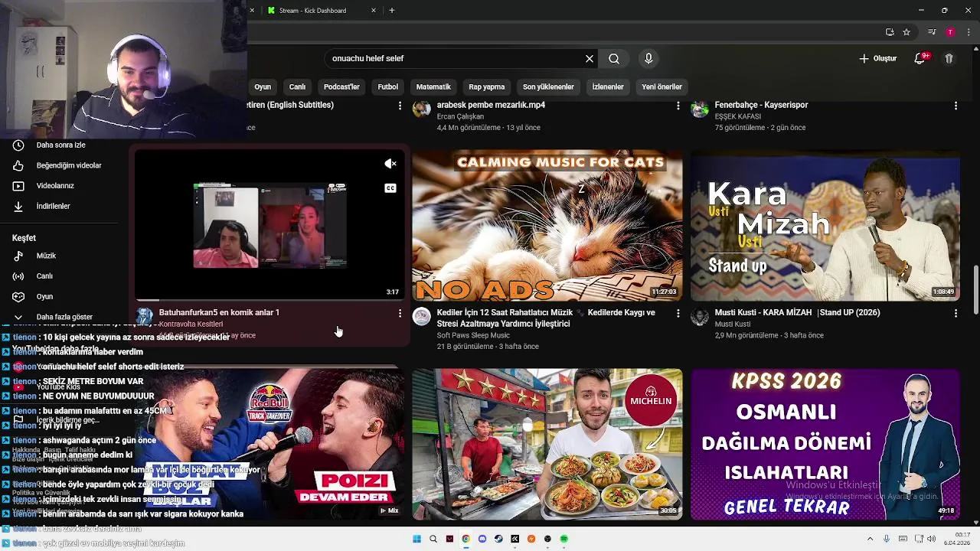Select the Futbol filter chip
Screen dimensions: 980x551
point(388,86)
